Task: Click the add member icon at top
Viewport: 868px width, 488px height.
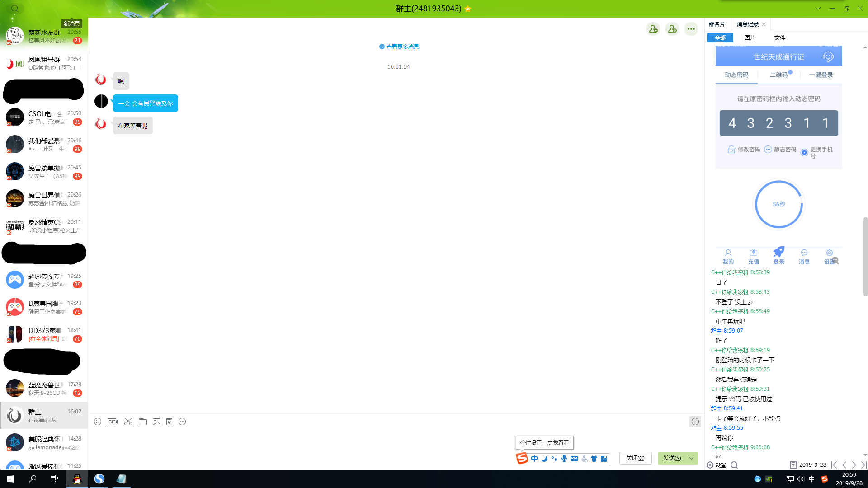Action: click(x=653, y=29)
